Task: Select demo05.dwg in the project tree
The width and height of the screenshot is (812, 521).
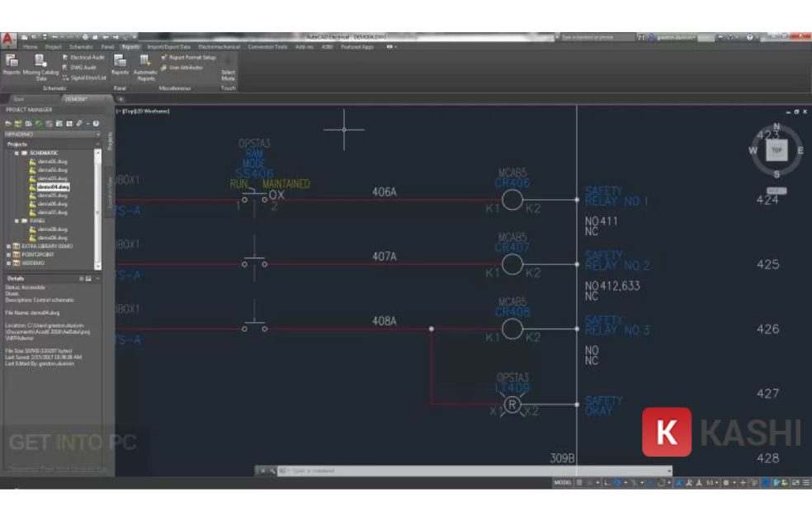Action: 52,196
